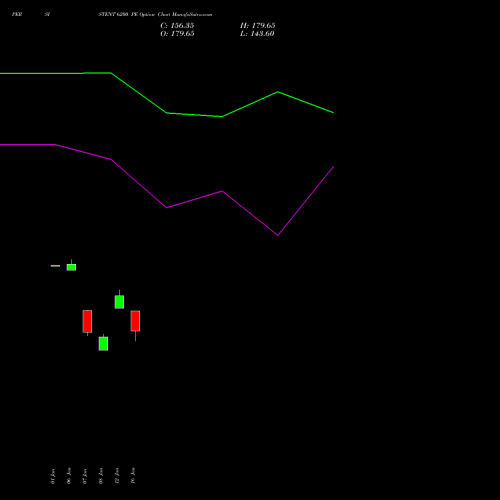Viewport: 500px width, 500px height.
Task: Click the open value O: 179.65
Action: (177, 34)
